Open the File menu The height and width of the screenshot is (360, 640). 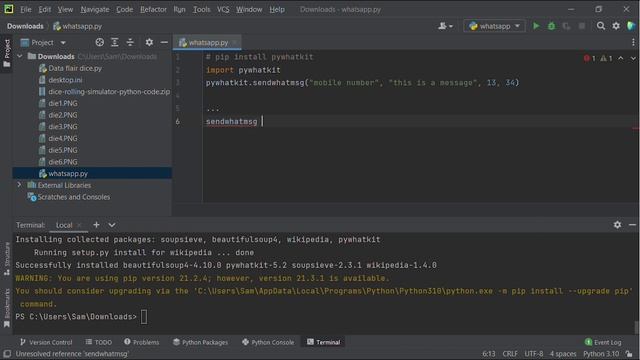coord(26,9)
